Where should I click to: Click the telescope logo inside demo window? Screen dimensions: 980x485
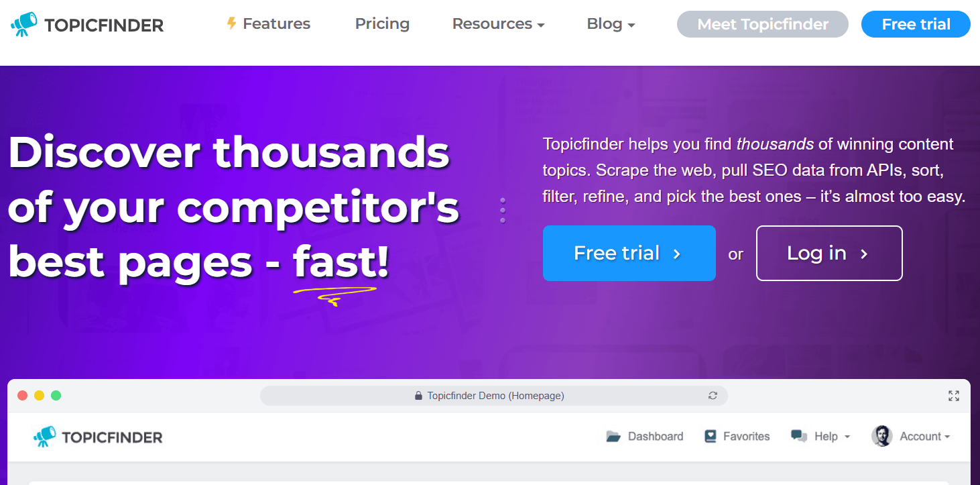click(x=45, y=437)
